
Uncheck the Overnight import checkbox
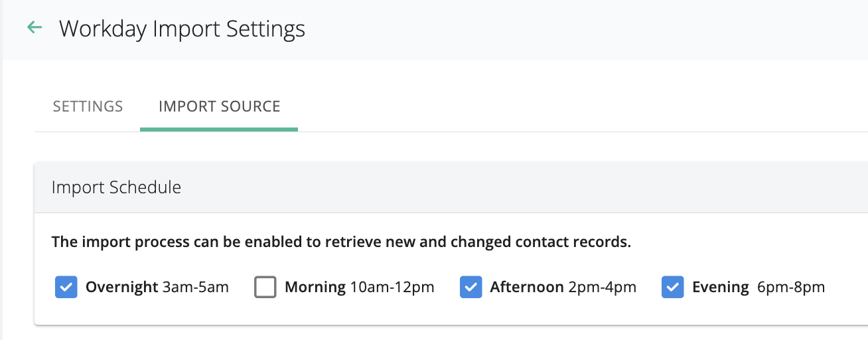(x=66, y=288)
